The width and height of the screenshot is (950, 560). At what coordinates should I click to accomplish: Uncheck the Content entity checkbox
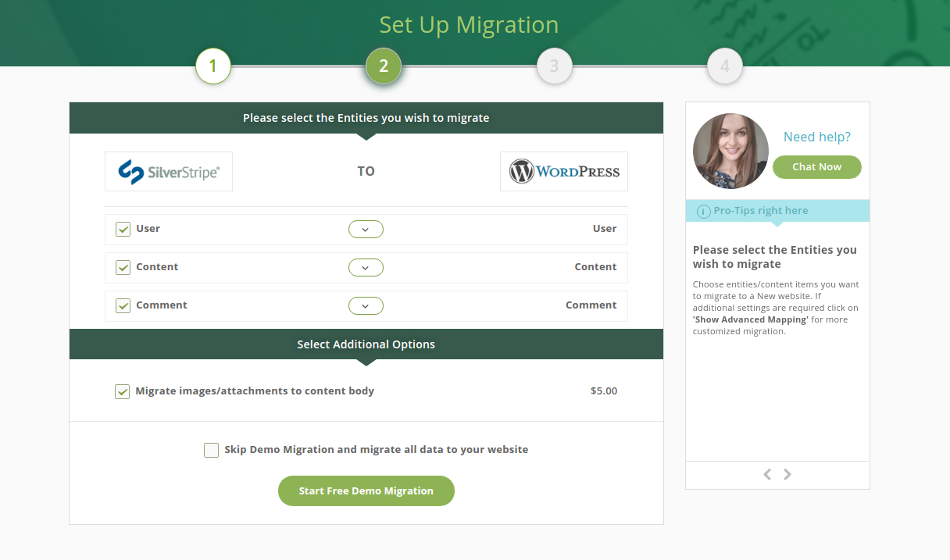click(123, 267)
